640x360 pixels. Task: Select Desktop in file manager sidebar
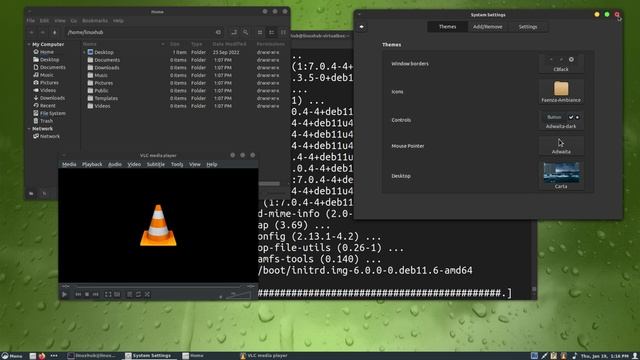point(49,60)
